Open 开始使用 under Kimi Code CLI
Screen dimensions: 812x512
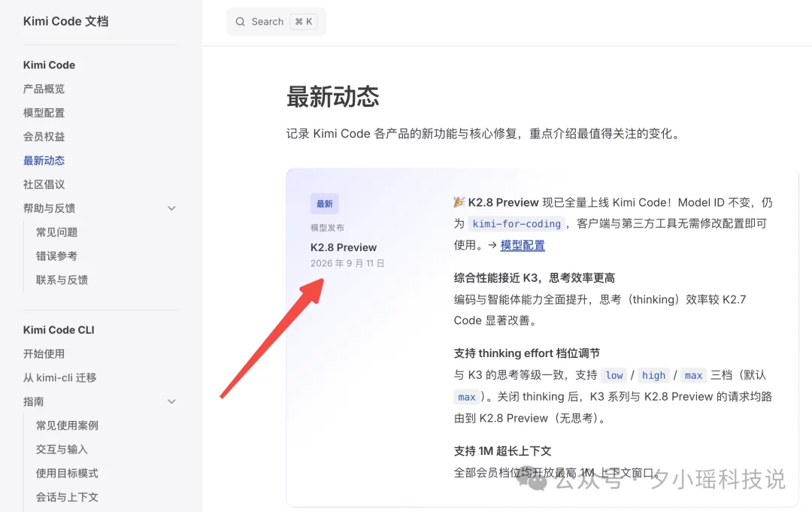(x=44, y=353)
